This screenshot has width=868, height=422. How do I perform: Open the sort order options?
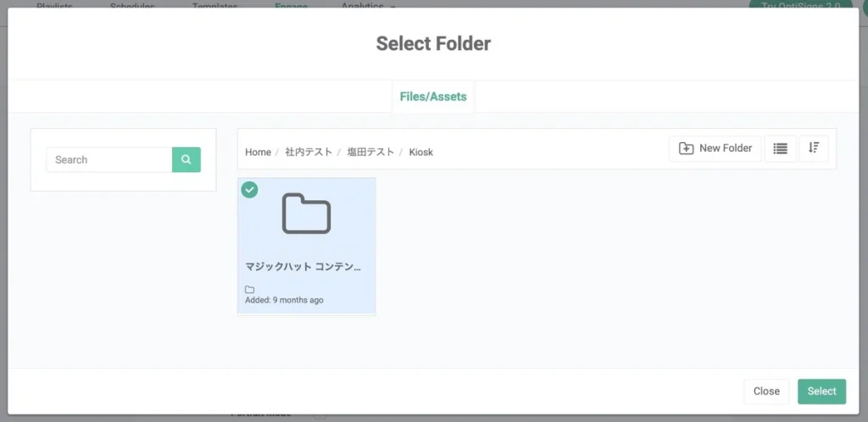pyautogui.click(x=814, y=148)
